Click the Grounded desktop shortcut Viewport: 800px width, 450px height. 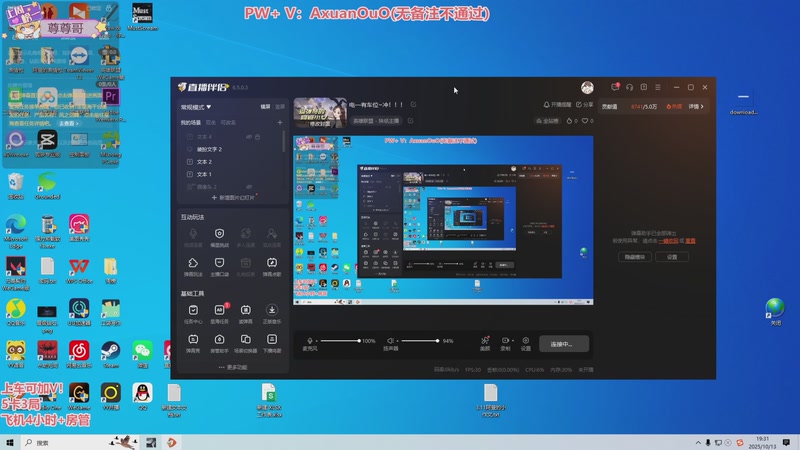[47, 186]
